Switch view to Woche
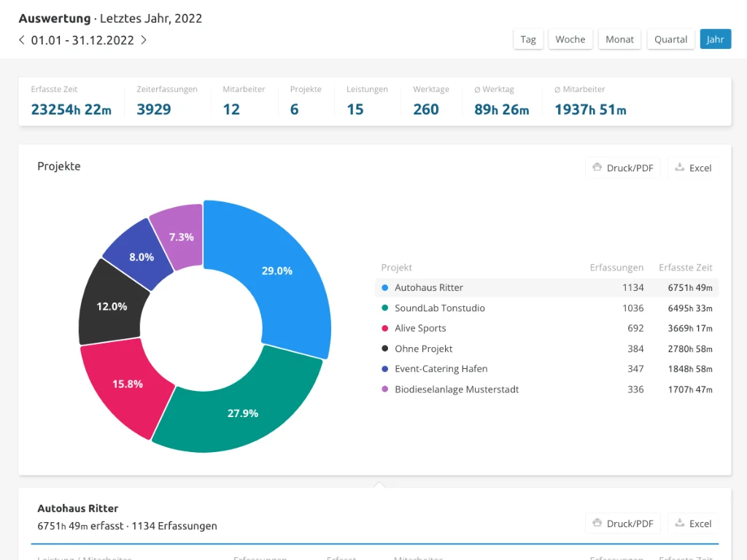747x560 pixels. (x=570, y=39)
